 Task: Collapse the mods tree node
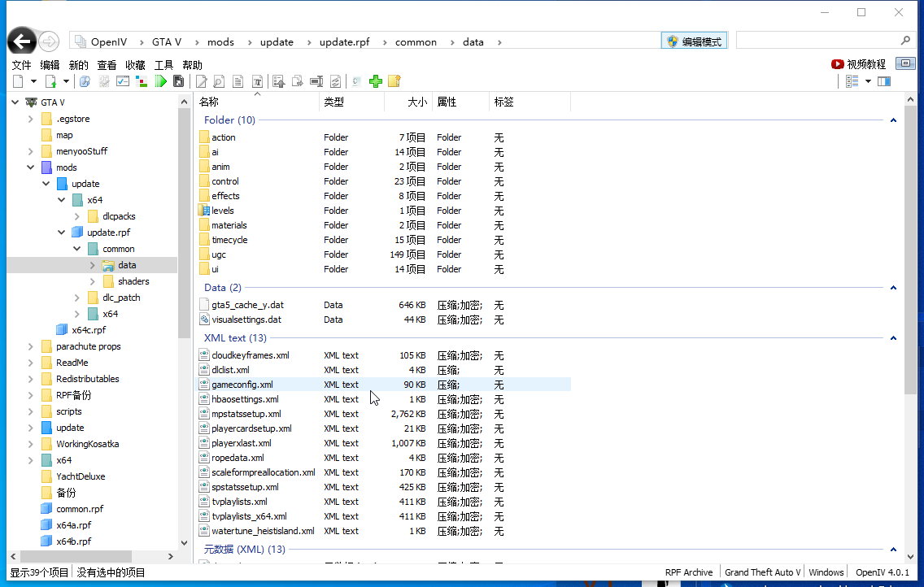[31, 167]
